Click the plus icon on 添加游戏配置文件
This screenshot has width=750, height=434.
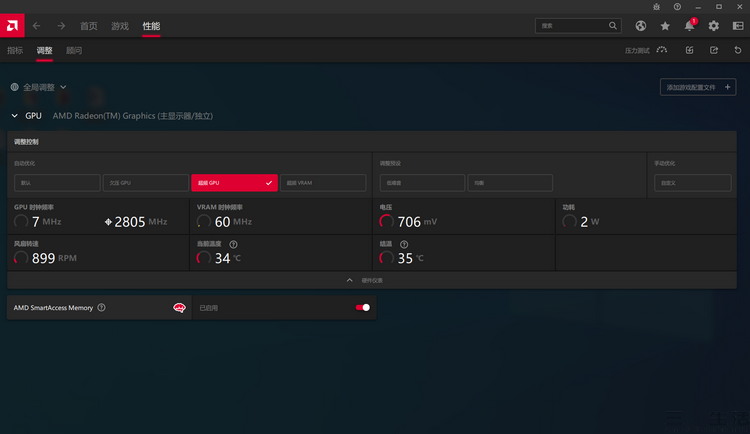(x=728, y=87)
